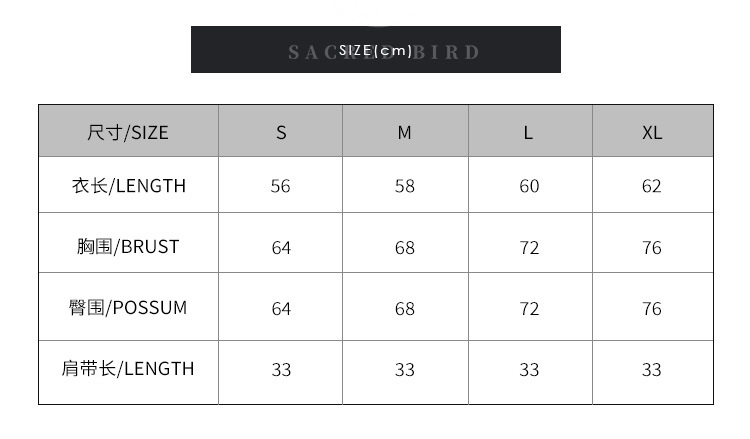Click the value 56 for size S
Image resolution: width=750 pixels, height=439 pixels.
coord(281,187)
